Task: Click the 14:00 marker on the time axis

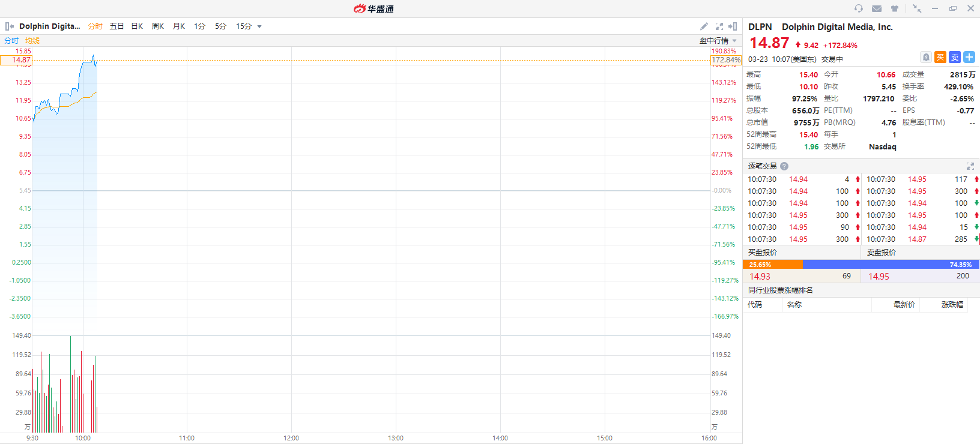Action: pos(500,438)
